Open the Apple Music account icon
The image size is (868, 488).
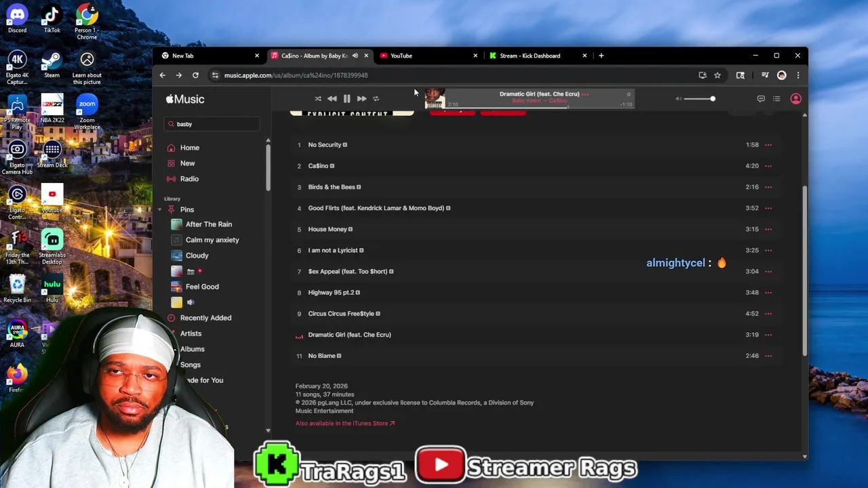[x=796, y=99]
